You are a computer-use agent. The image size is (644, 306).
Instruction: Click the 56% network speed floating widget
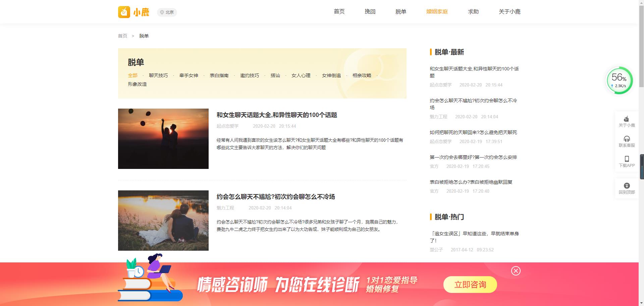click(619, 80)
